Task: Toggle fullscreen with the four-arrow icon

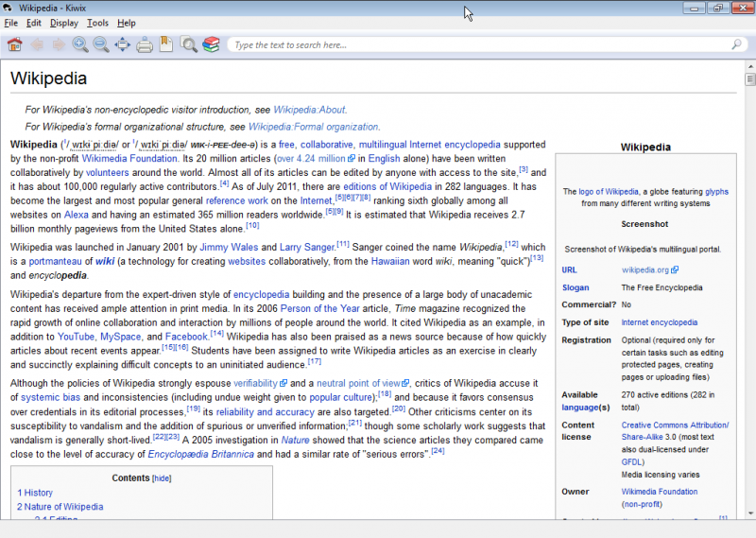Action: tap(123, 44)
